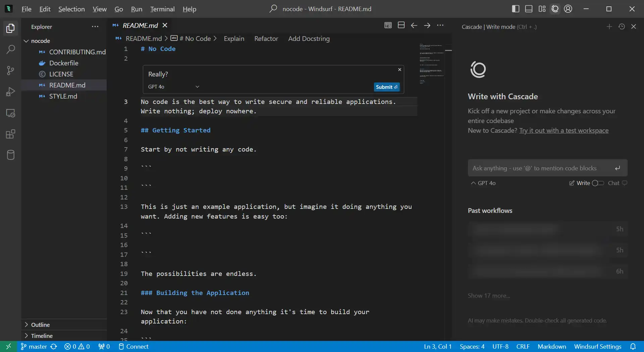Click the title bar search command center
644x352 pixels.
click(x=321, y=9)
